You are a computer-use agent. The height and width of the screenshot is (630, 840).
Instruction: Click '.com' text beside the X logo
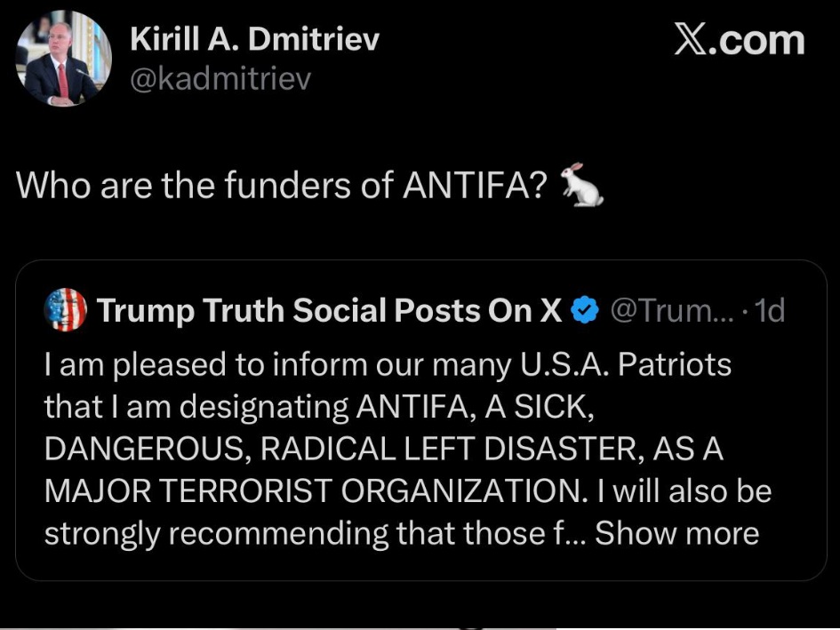[761, 40]
